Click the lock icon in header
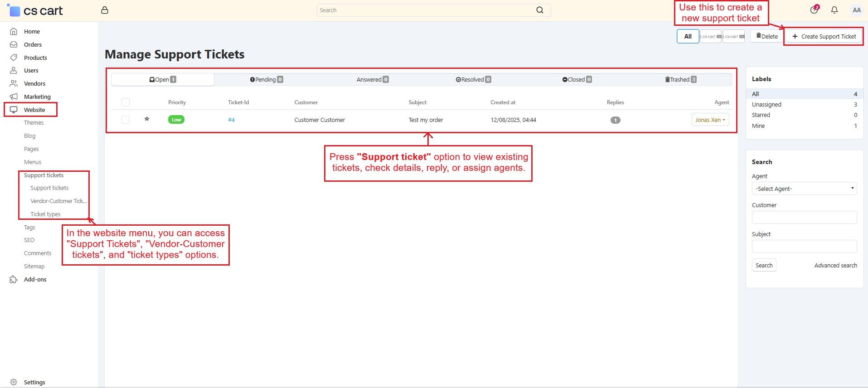 [105, 10]
